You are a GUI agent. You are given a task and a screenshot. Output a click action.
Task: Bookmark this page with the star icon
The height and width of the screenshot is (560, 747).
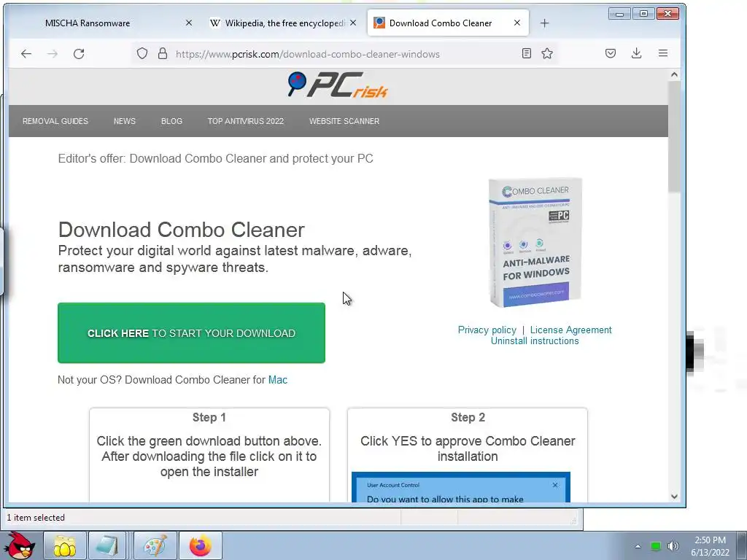pyautogui.click(x=547, y=53)
